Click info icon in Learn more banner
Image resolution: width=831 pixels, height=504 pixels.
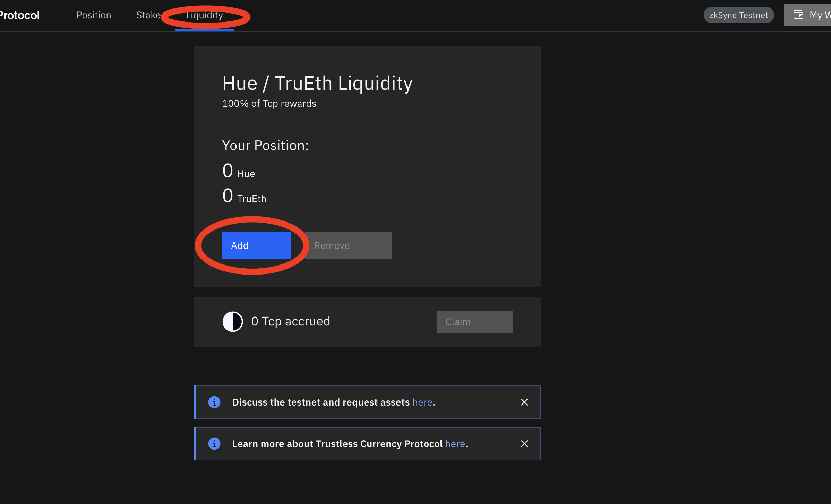tap(214, 444)
